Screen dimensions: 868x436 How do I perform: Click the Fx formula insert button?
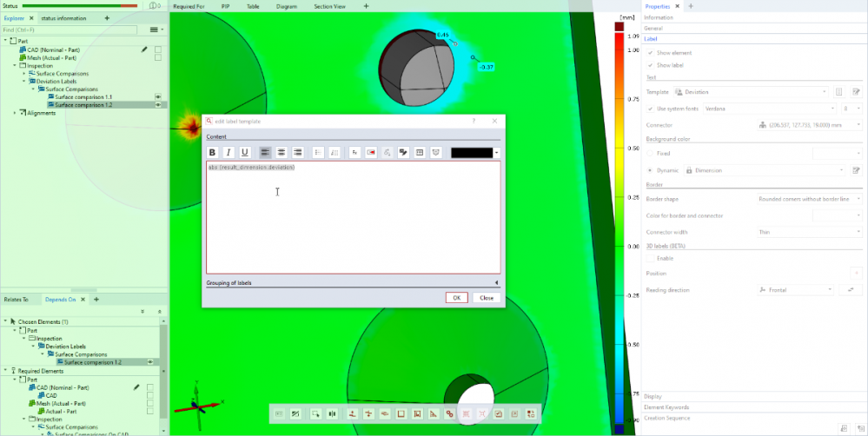click(354, 153)
